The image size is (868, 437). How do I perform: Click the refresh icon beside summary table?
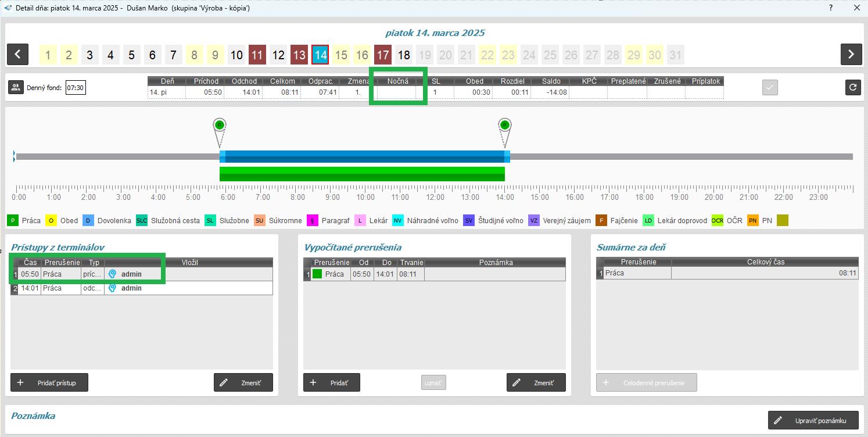click(x=852, y=88)
